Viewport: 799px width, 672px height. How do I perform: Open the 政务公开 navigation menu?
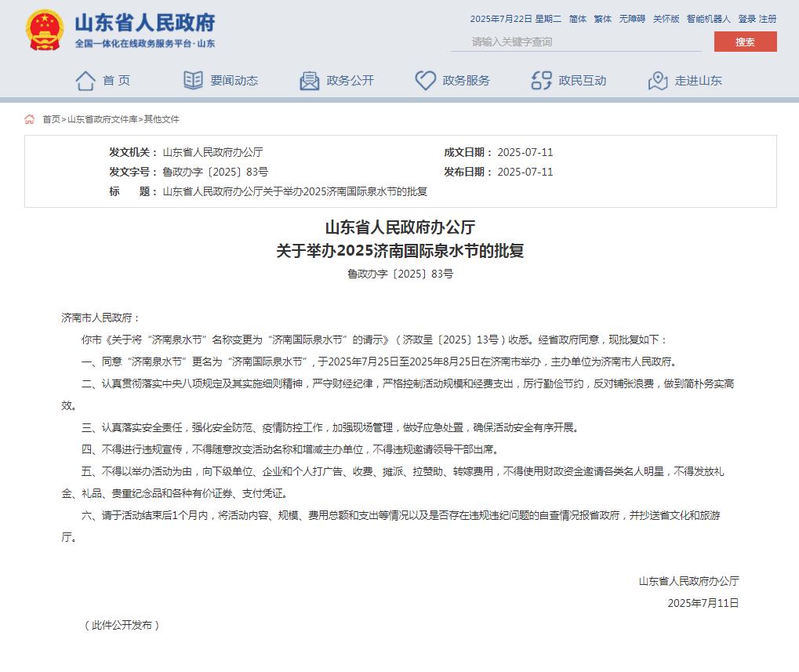pyautogui.click(x=350, y=80)
